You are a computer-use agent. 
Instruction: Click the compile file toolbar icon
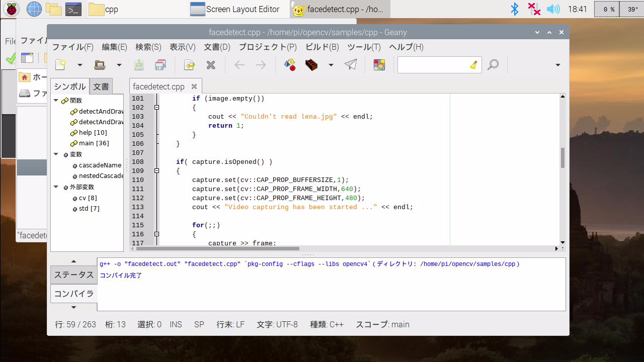click(x=289, y=65)
